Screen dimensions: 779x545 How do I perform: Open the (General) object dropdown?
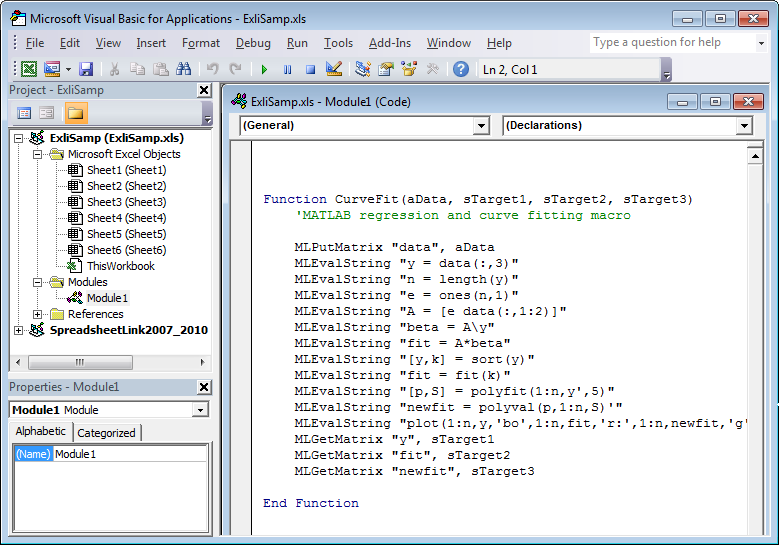point(481,126)
